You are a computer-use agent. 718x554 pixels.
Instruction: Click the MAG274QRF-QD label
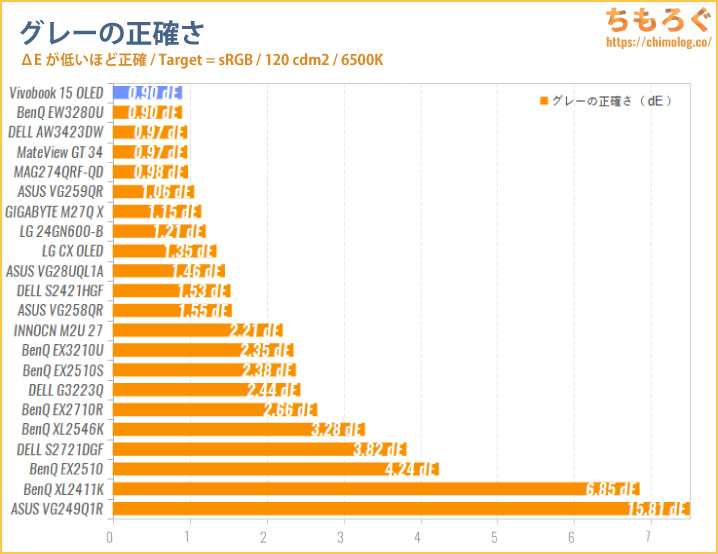point(59,172)
